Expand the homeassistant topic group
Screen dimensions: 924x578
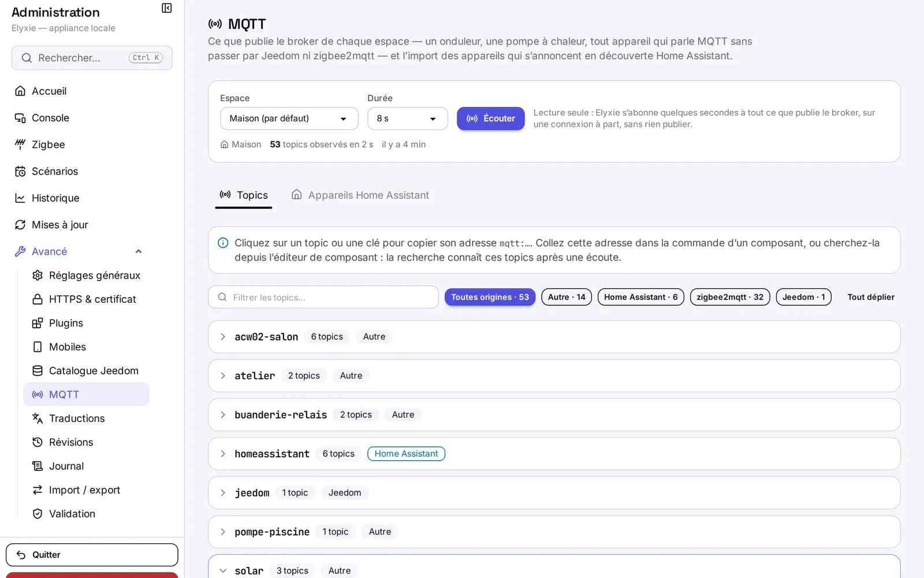coord(223,454)
